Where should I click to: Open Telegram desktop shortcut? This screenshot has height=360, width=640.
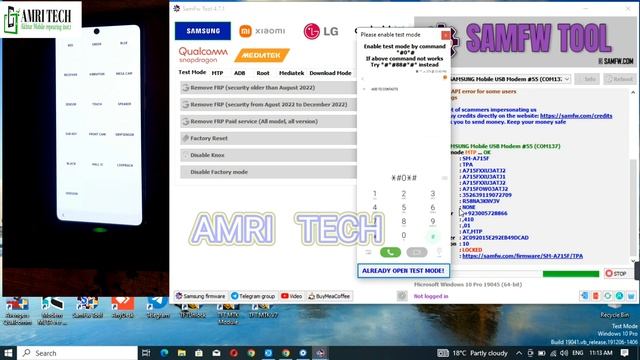pyautogui.click(x=158, y=308)
